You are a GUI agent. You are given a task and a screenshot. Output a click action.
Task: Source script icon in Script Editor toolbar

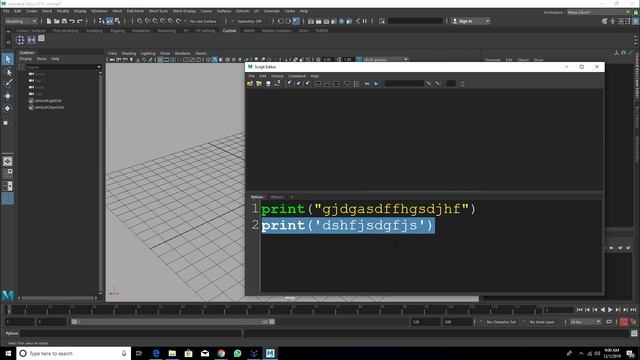(x=259, y=83)
